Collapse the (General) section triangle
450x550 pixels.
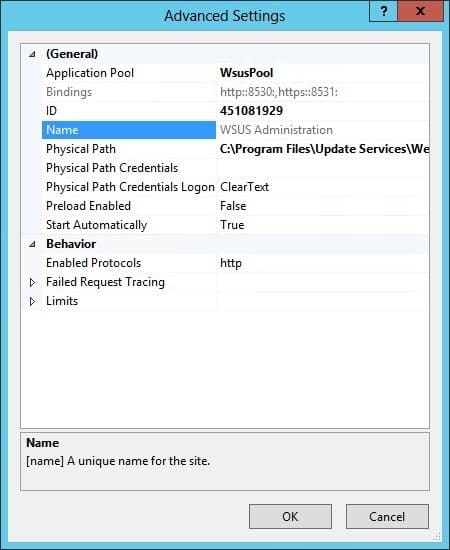pos(32,54)
